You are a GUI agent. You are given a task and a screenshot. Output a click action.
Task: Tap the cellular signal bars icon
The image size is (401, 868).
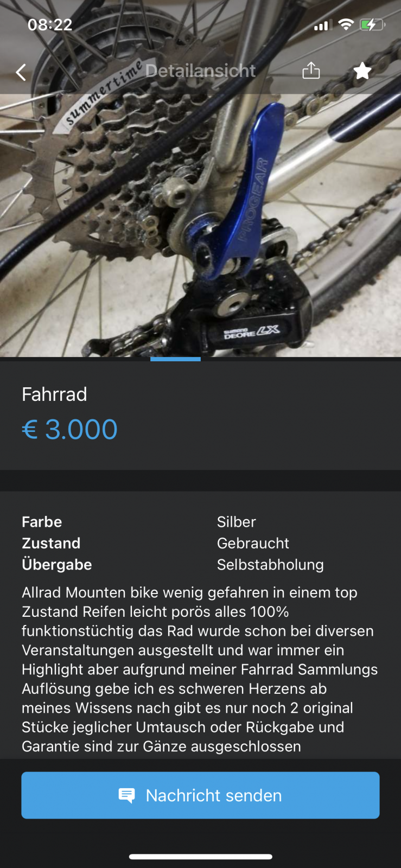[x=321, y=25]
